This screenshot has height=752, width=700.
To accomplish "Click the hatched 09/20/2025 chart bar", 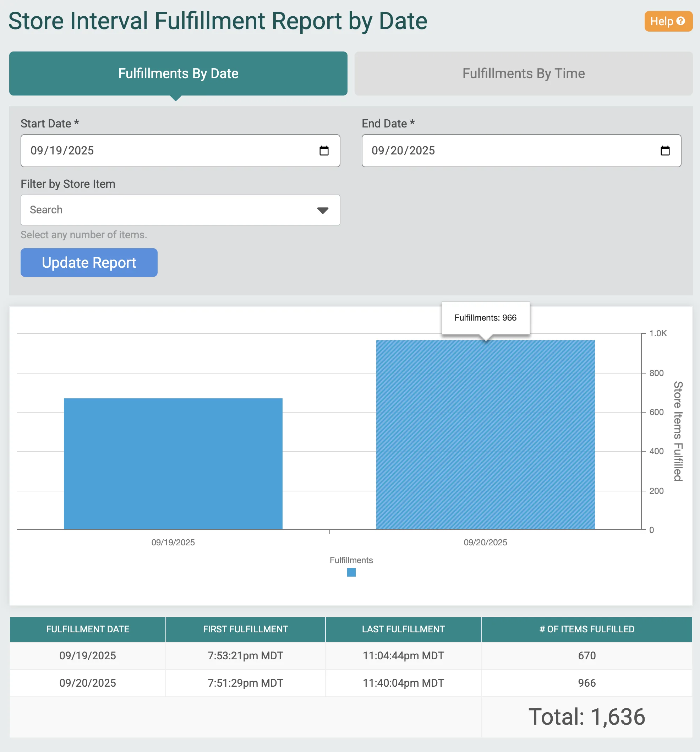I will click(x=485, y=435).
